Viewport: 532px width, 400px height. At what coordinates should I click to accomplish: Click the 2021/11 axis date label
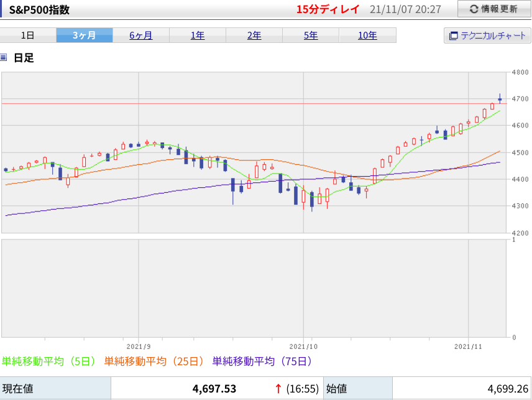[x=468, y=347]
